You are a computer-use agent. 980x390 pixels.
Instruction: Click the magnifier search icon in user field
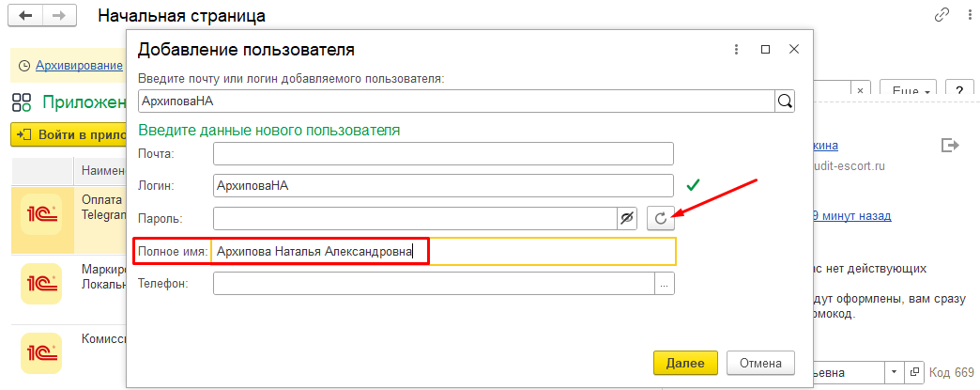click(x=784, y=101)
